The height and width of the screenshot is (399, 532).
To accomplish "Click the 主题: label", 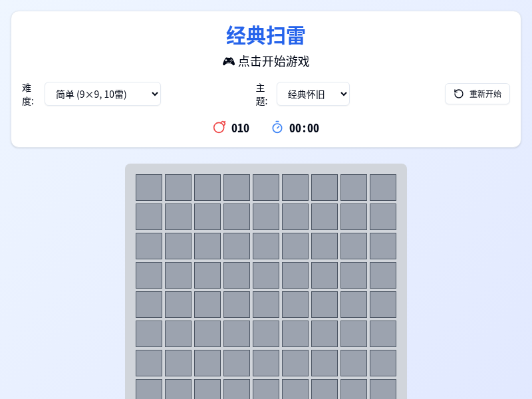I will [x=261, y=94].
